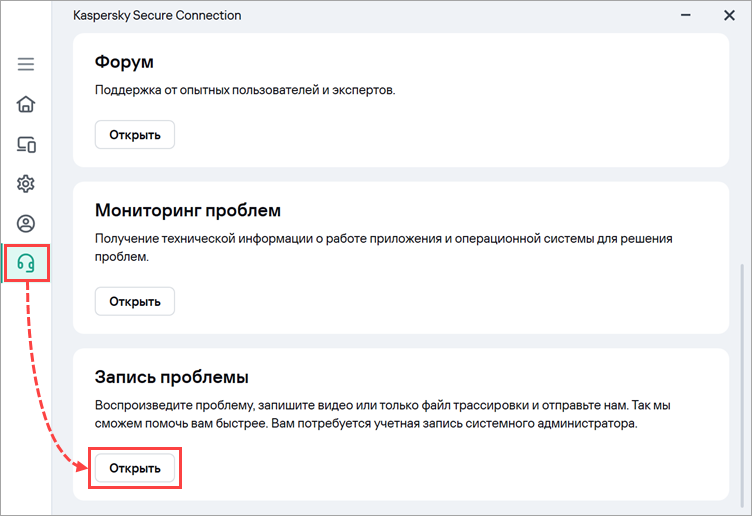Screen dimensions: 752x516
Task: Open the profile account icon
Action: (26, 223)
